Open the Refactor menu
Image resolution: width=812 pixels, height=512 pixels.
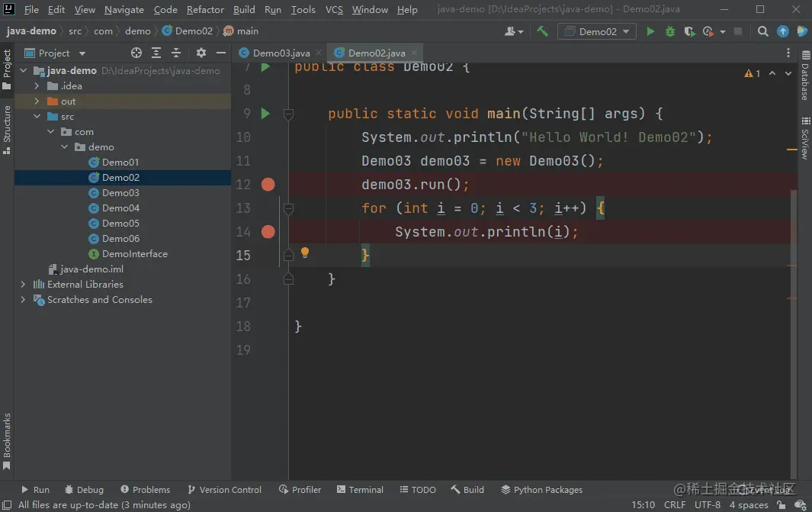click(205, 10)
